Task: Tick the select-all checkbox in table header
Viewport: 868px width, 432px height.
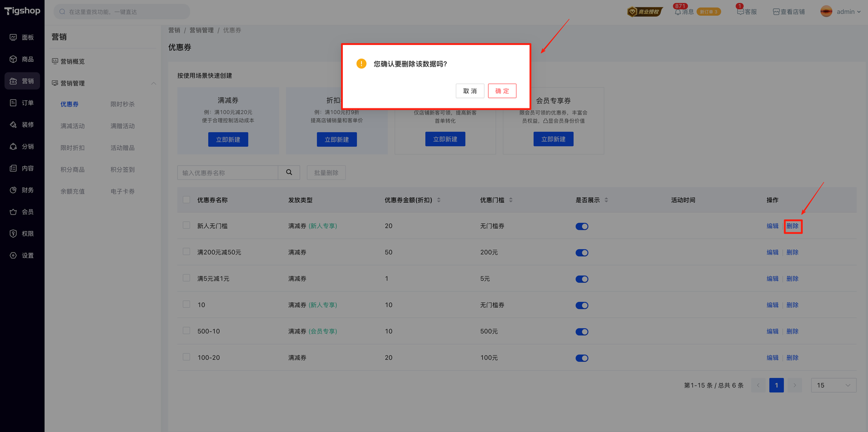Action: click(187, 200)
